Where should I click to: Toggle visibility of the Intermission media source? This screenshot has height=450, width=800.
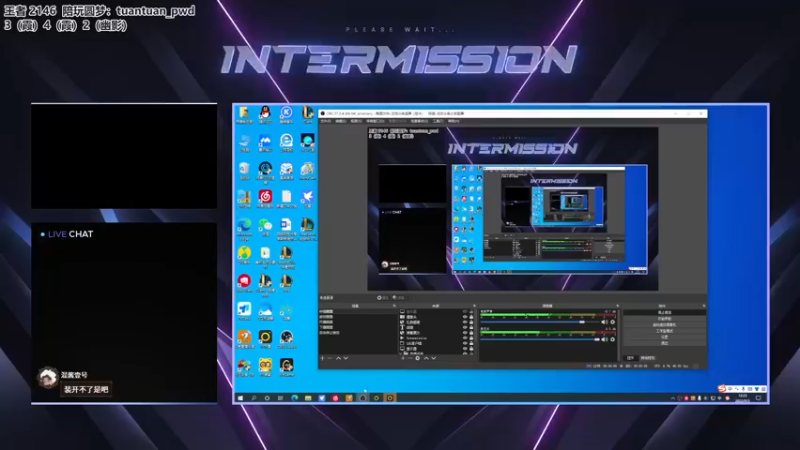(x=465, y=338)
